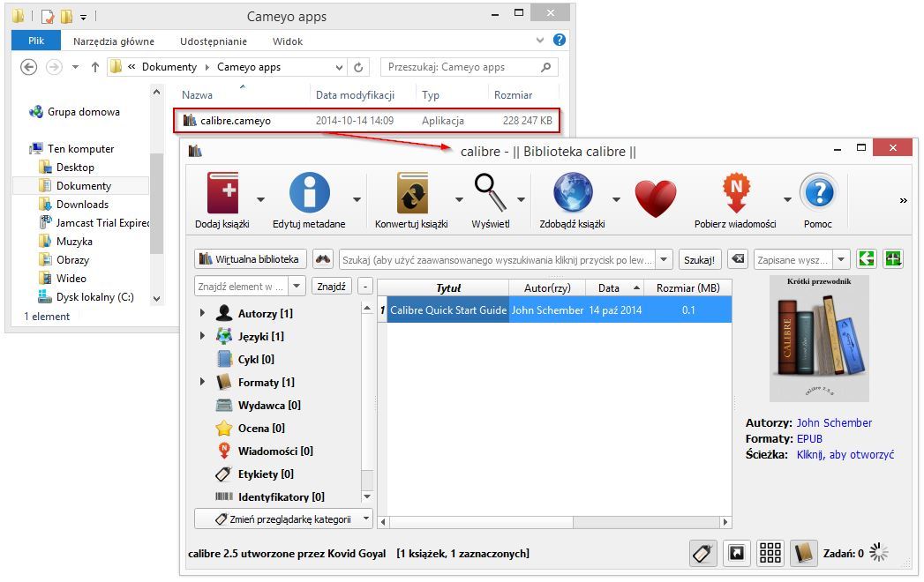This screenshot has height=582, width=924.
Task: Click the Konwertuj książki icon
Action: pyautogui.click(x=412, y=192)
